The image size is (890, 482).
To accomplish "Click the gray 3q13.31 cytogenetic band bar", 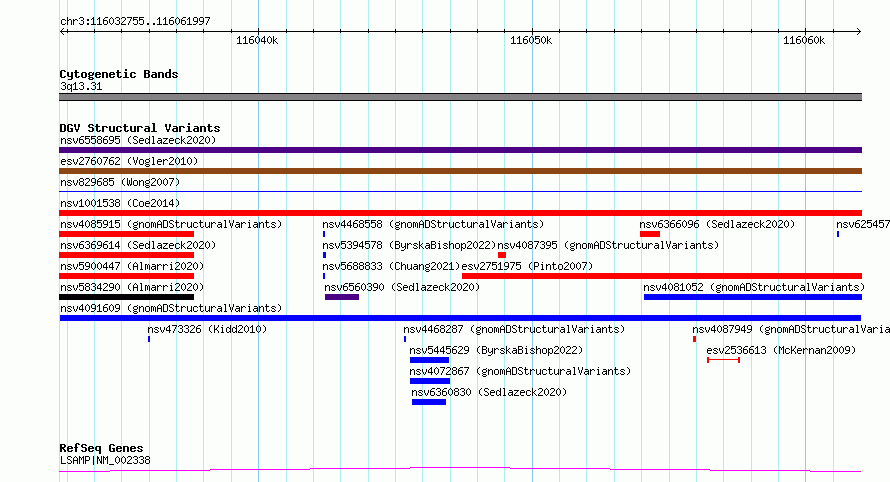I will click(460, 97).
